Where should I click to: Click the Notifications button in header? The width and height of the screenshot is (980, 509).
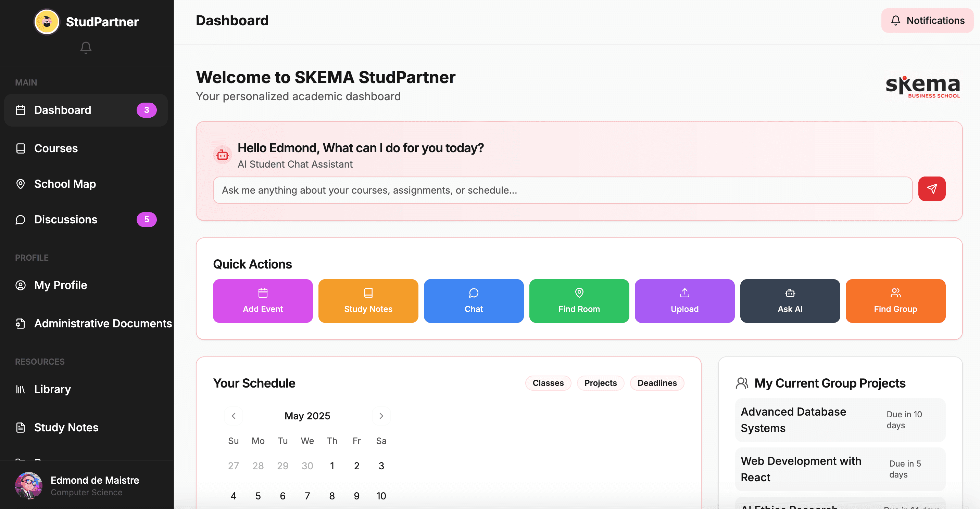coord(927,21)
